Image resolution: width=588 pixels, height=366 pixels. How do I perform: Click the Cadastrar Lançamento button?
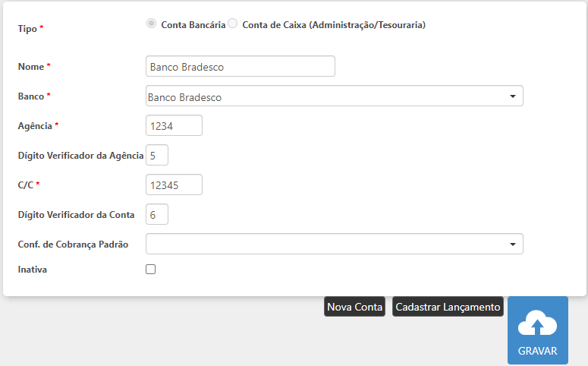448,307
